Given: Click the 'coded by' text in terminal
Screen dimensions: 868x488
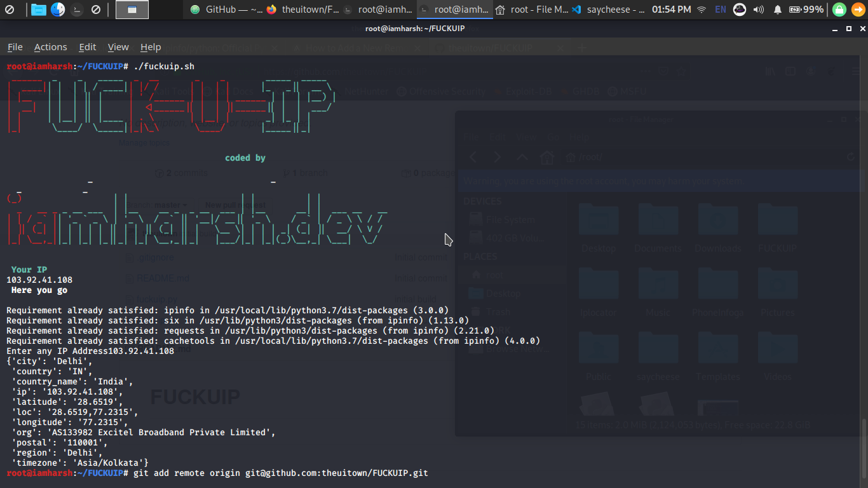Looking at the screenshot, I should 245,158.
